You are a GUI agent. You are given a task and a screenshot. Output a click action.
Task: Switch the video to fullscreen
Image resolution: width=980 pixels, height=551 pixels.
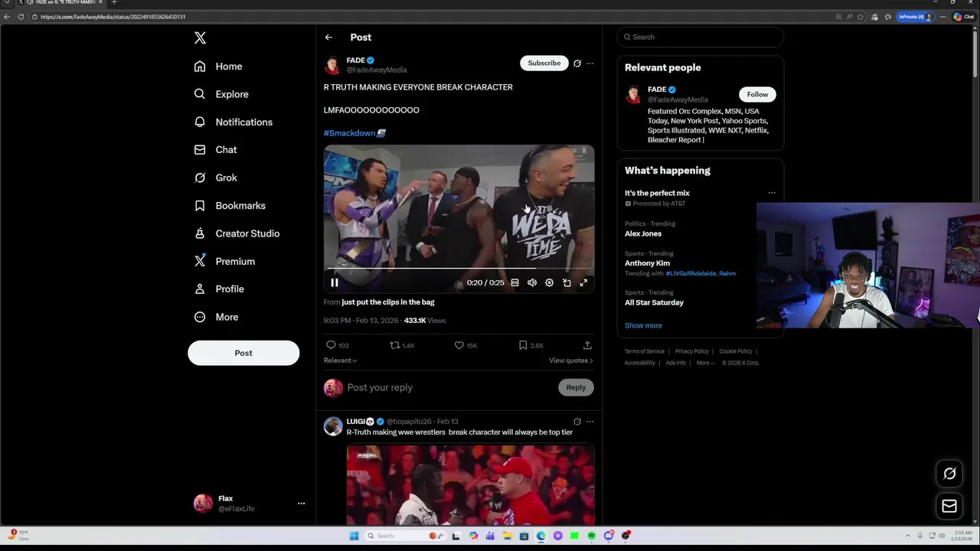(583, 283)
